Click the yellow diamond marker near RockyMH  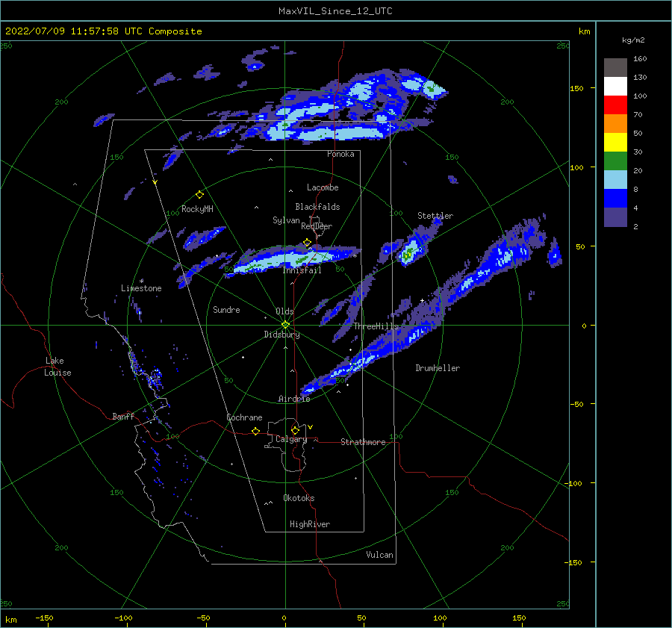(199, 195)
